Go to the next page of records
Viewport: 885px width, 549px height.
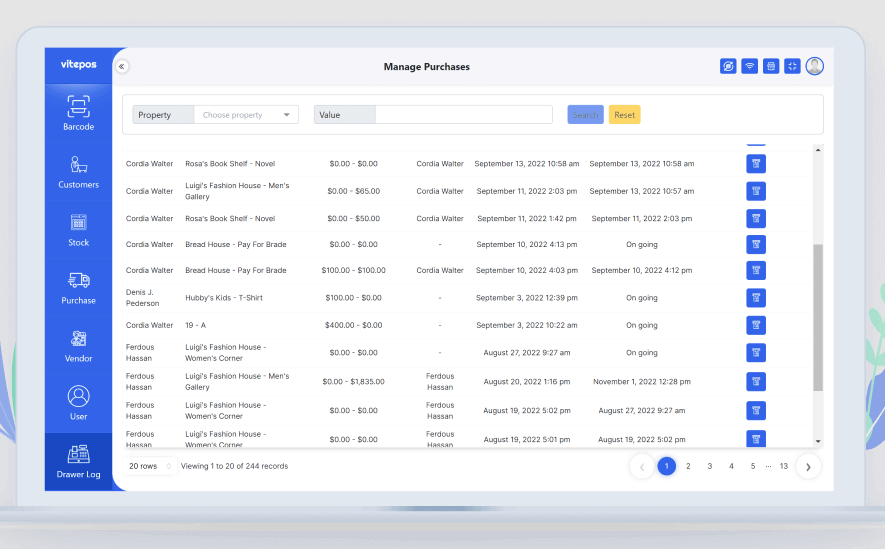click(x=808, y=466)
